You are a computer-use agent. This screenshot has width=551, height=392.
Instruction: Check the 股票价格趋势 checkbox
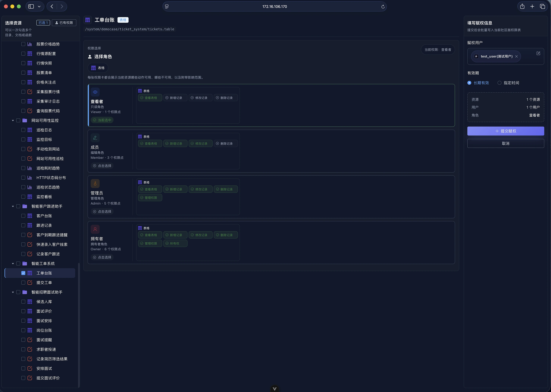[23, 44]
